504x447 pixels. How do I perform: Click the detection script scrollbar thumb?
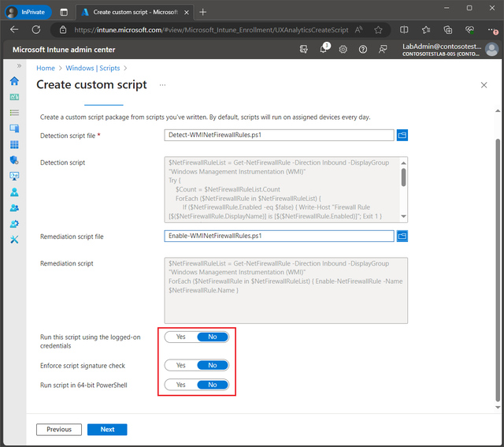click(404, 177)
